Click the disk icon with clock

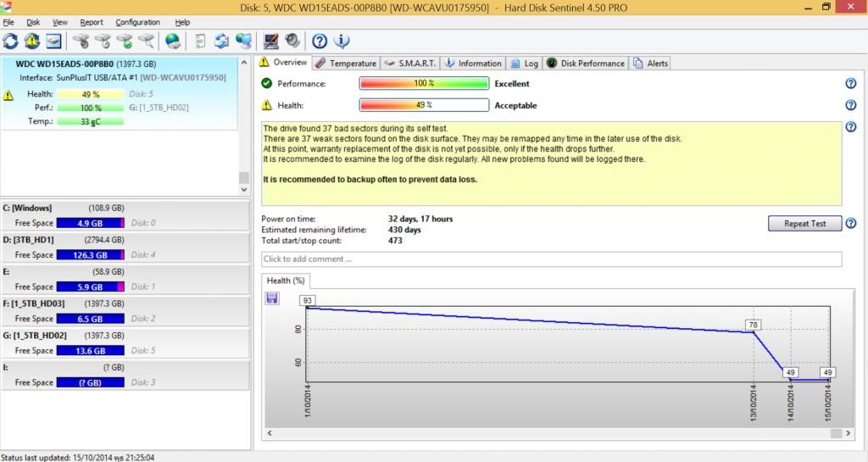click(x=103, y=41)
